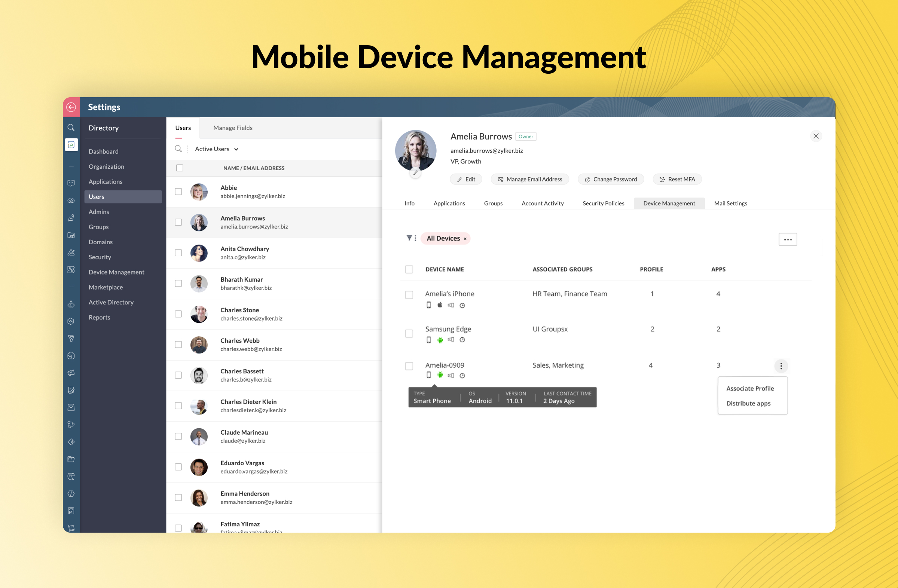Select the highlighted Directory icon in rail
This screenshot has height=588, width=898.
(71, 145)
